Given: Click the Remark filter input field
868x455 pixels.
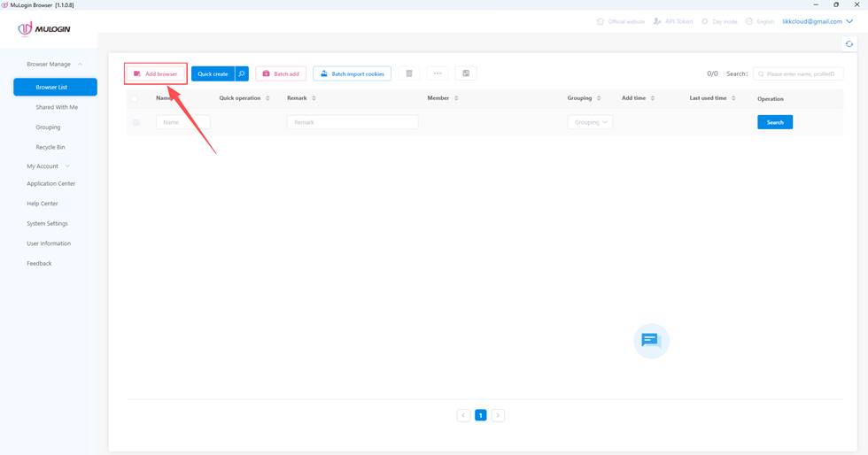Looking at the screenshot, I should (x=352, y=122).
